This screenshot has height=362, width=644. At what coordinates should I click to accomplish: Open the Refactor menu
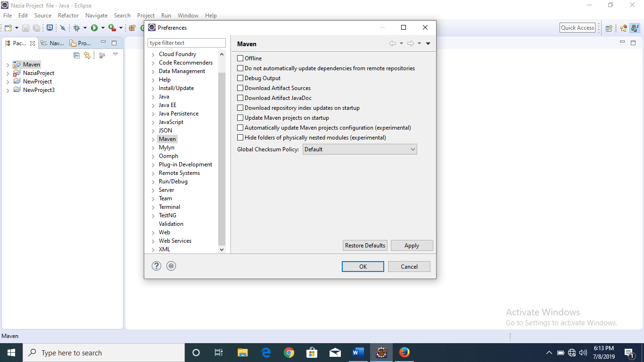(68, 16)
